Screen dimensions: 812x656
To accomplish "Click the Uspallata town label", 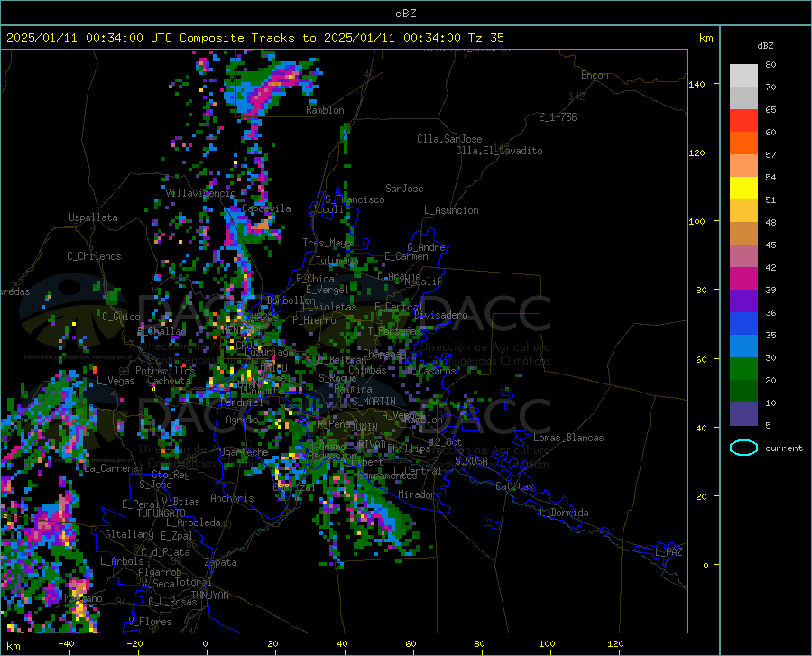I will pyautogui.click(x=93, y=217).
